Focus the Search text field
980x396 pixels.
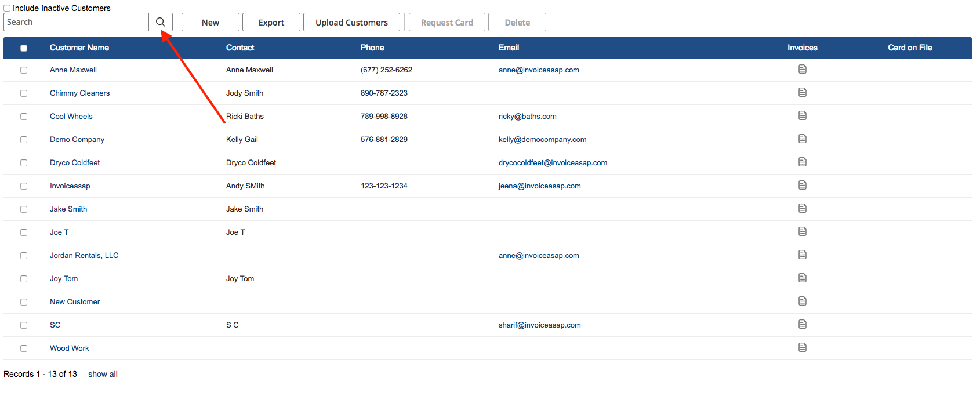tap(76, 22)
